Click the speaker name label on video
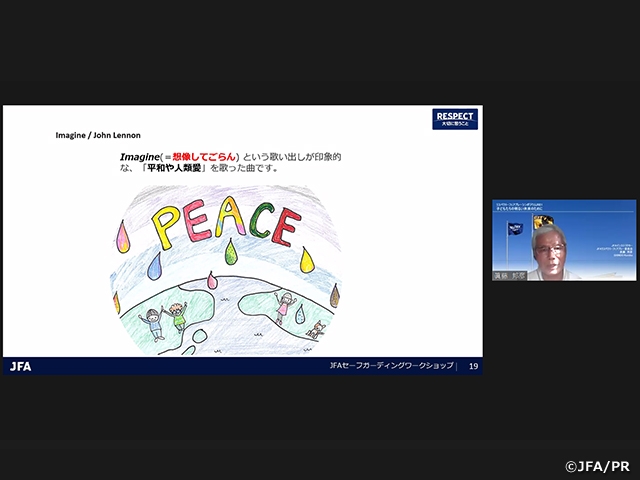Screen dimensions: 640x480 coord(508,273)
